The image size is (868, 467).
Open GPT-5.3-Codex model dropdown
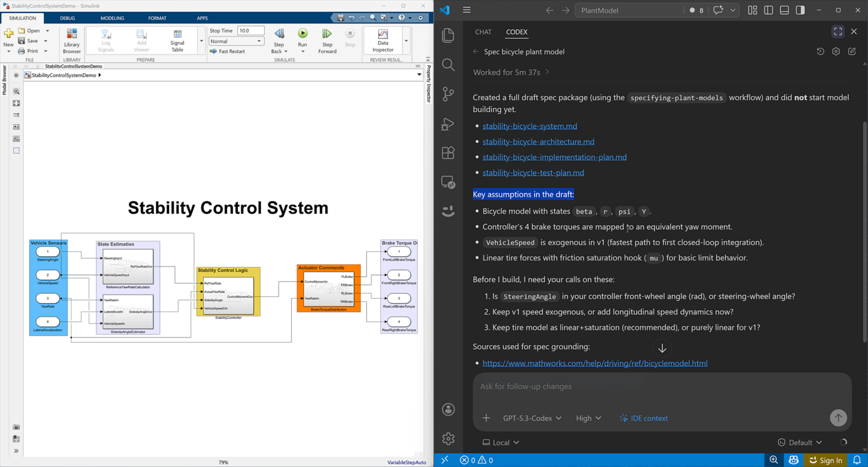532,418
